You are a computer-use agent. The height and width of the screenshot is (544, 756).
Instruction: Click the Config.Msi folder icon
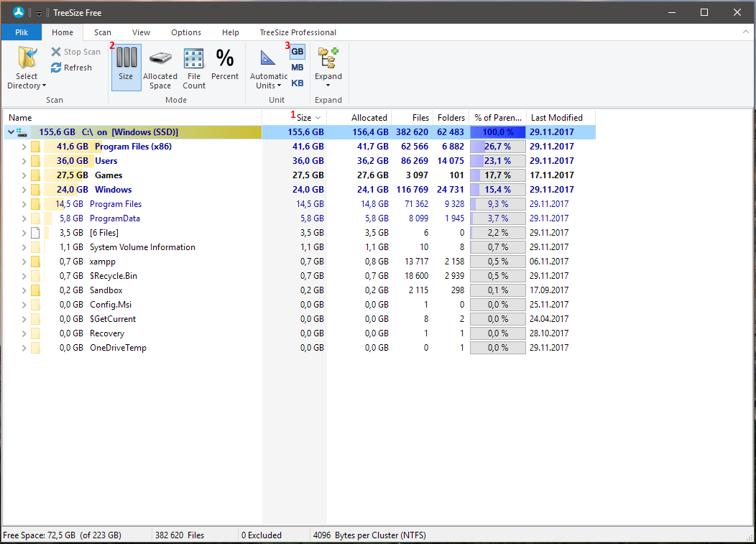click(x=35, y=305)
